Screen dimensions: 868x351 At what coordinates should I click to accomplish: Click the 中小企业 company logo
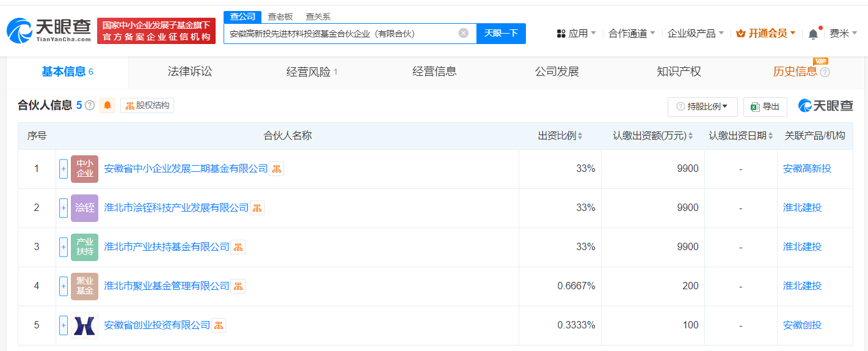pos(84,169)
